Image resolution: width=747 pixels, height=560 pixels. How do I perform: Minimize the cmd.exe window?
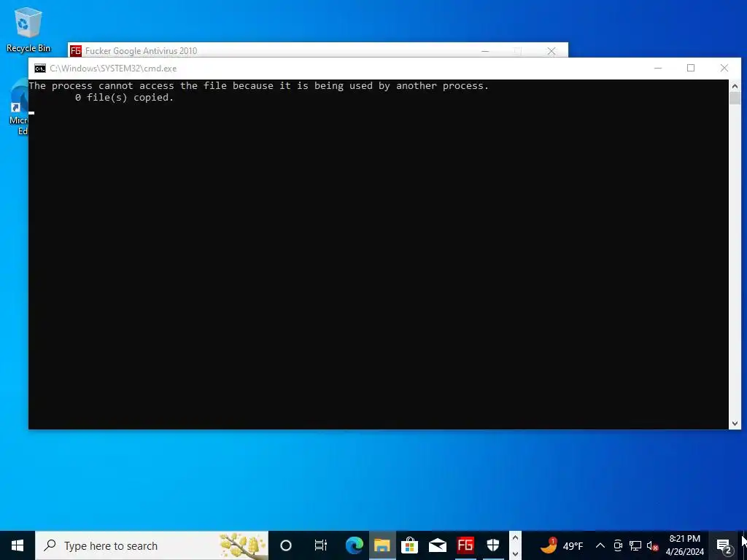[x=658, y=68]
